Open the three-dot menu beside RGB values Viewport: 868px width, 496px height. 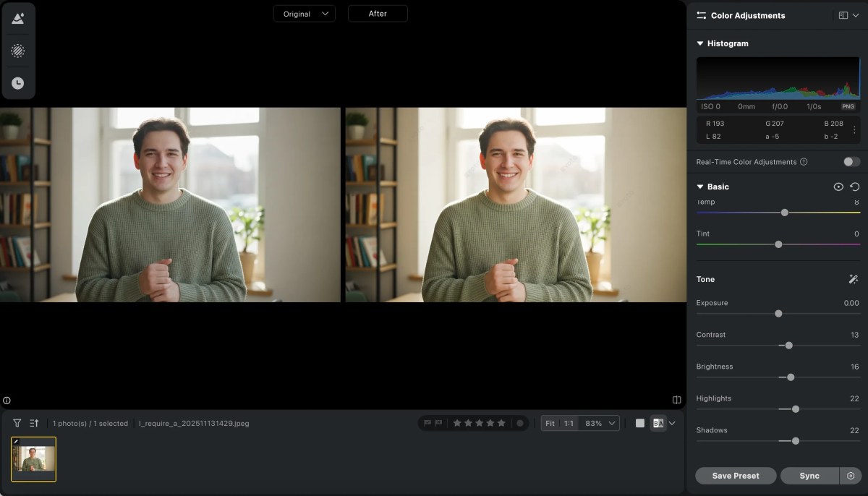click(x=854, y=130)
